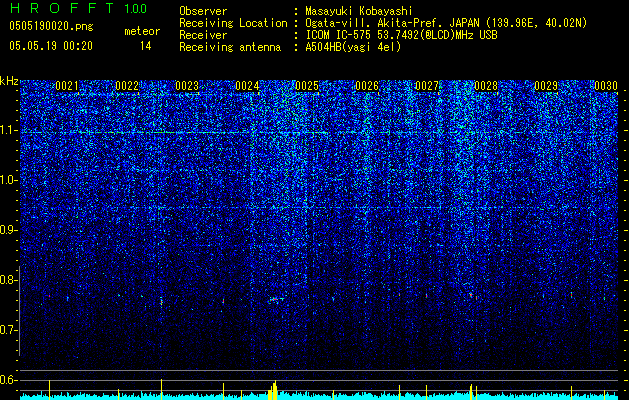The width and height of the screenshot is (629, 400).
Task: Click the meteor label
Action: (142, 31)
